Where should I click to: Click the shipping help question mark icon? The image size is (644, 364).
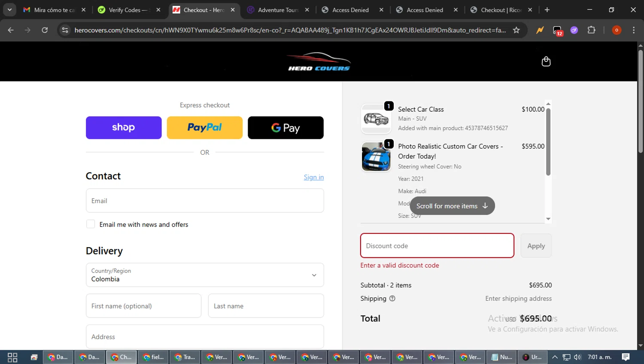coord(392,298)
